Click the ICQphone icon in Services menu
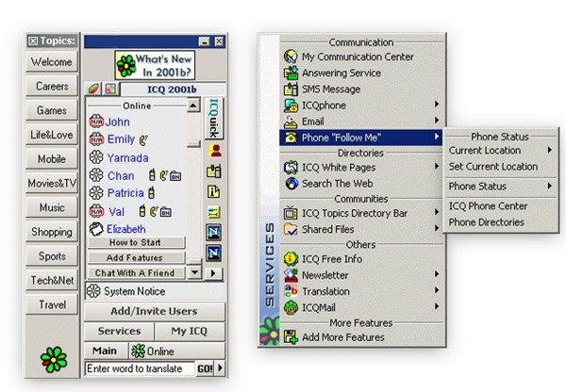The height and width of the screenshot is (392, 566). pyautogui.click(x=291, y=105)
